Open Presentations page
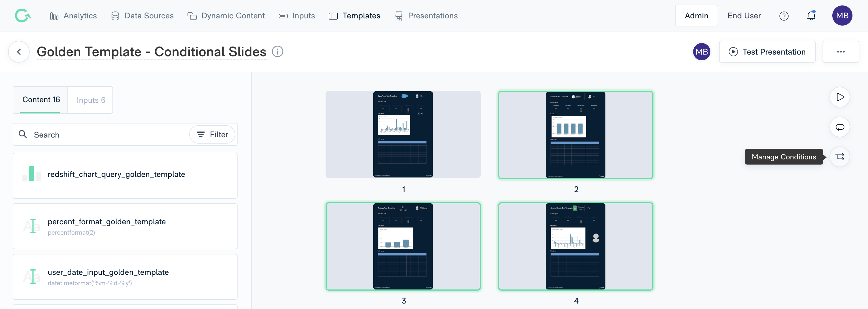Image resolution: width=868 pixels, height=309 pixels. click(426, 16)
